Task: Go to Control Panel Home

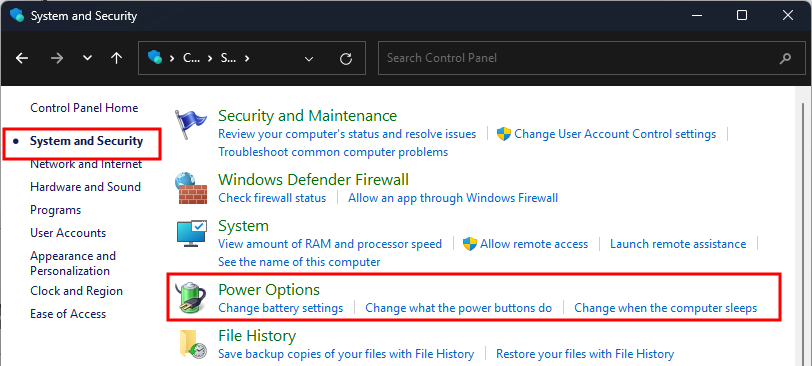Action: tap(84, 108)
